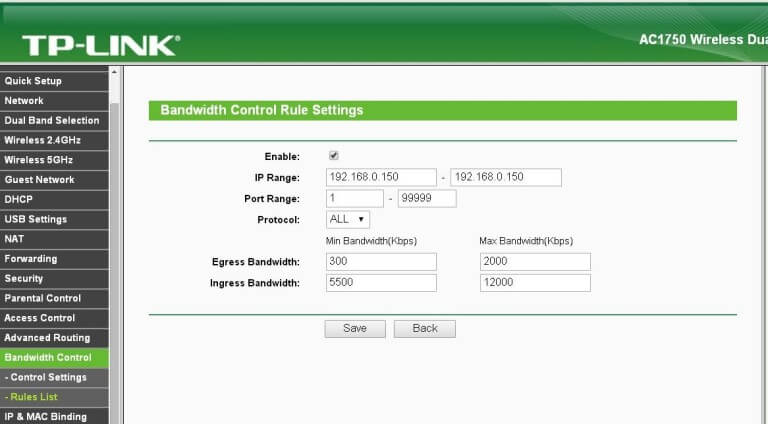Open the Security section
The height and width of the screenshot is (424, 768).
coord(54,279)
